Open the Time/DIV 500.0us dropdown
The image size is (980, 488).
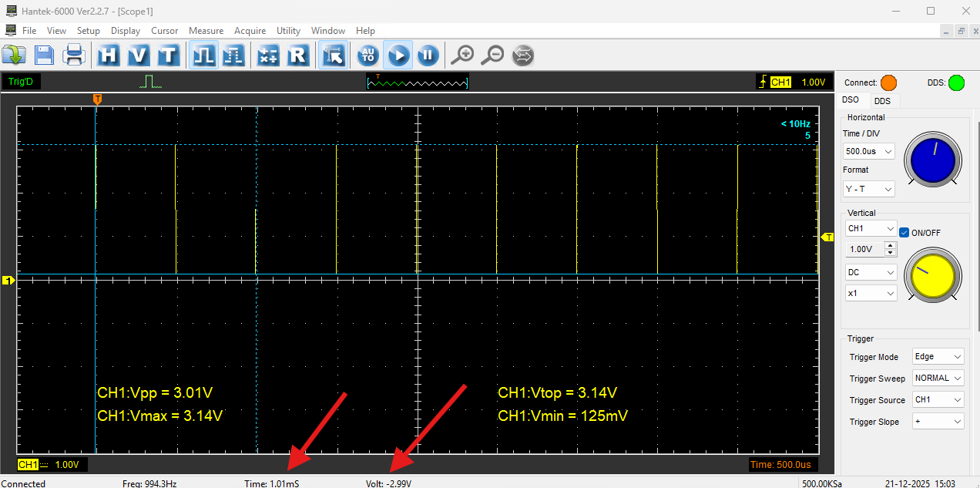click(869, 151)
